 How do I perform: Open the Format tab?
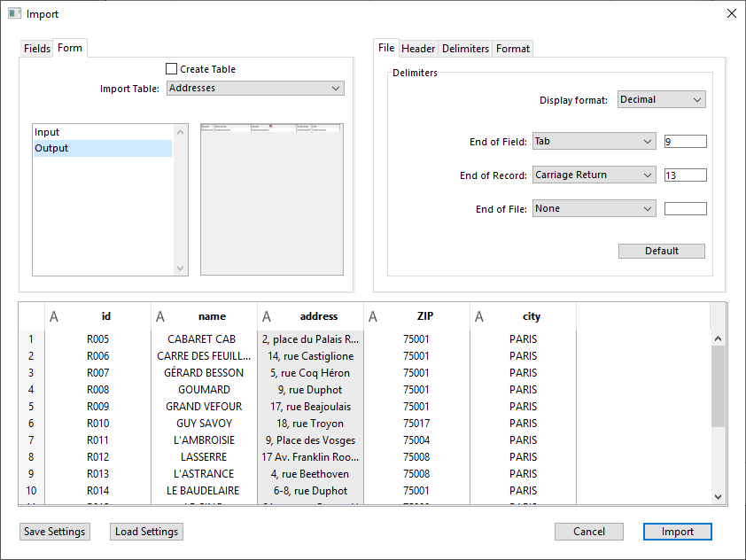[513, 49]
